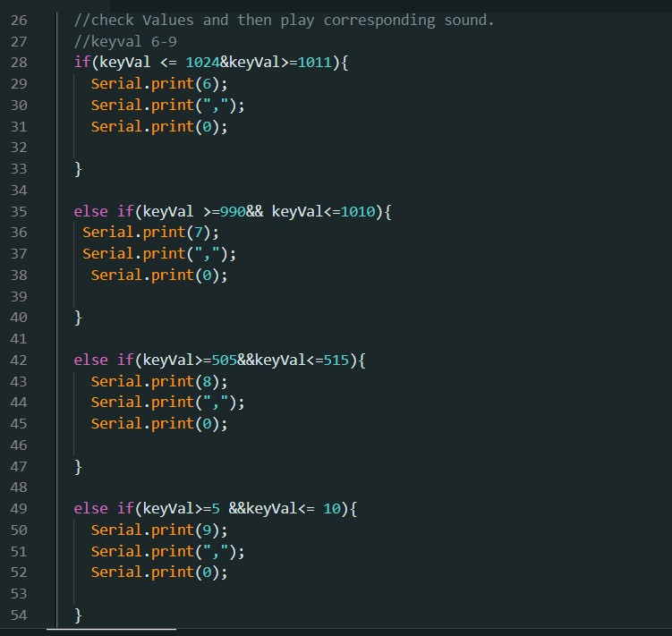Screen dimensions: 672x636
Task: Click the value 515 on line 42
Action: [x=336, y=360]
